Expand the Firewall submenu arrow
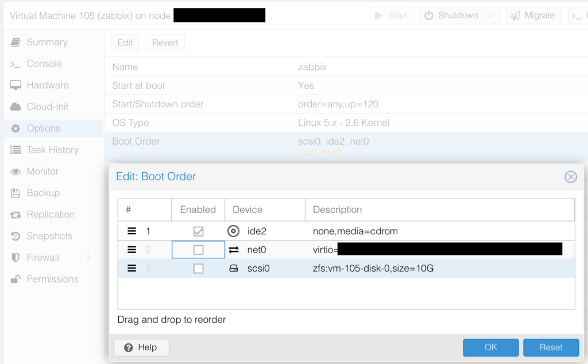Viewport: 588px width, 364px height. tap(89, 257)
